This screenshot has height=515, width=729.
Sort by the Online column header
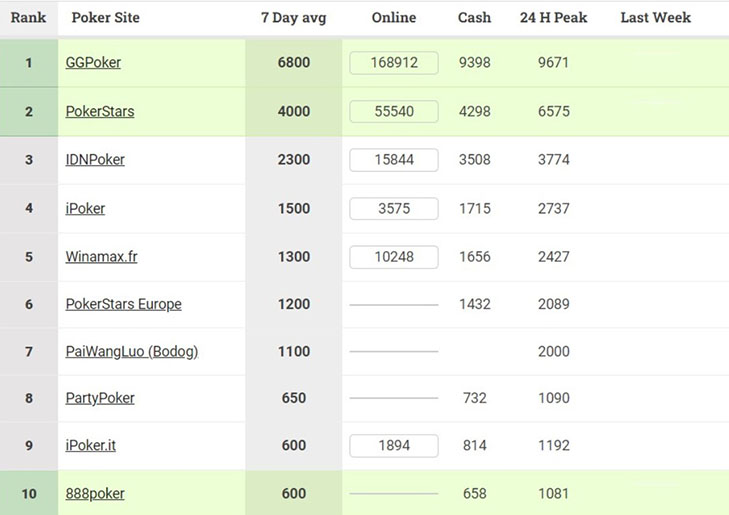394,18
